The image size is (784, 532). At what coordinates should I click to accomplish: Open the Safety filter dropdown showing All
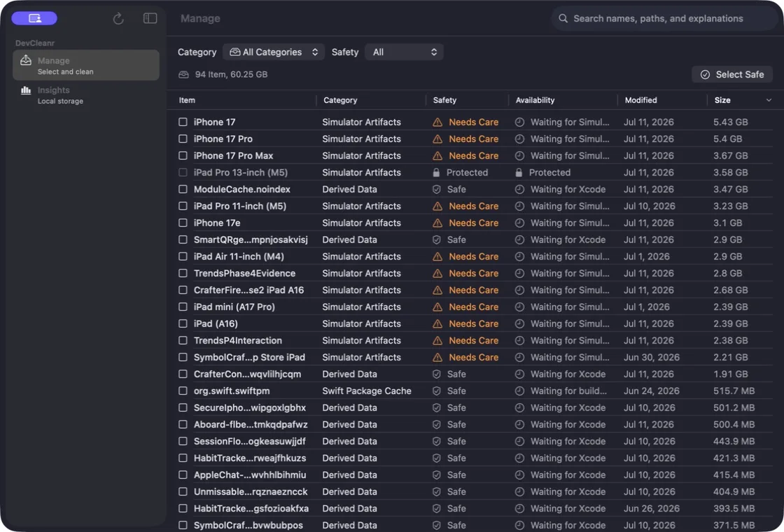[x=404, y=52]
